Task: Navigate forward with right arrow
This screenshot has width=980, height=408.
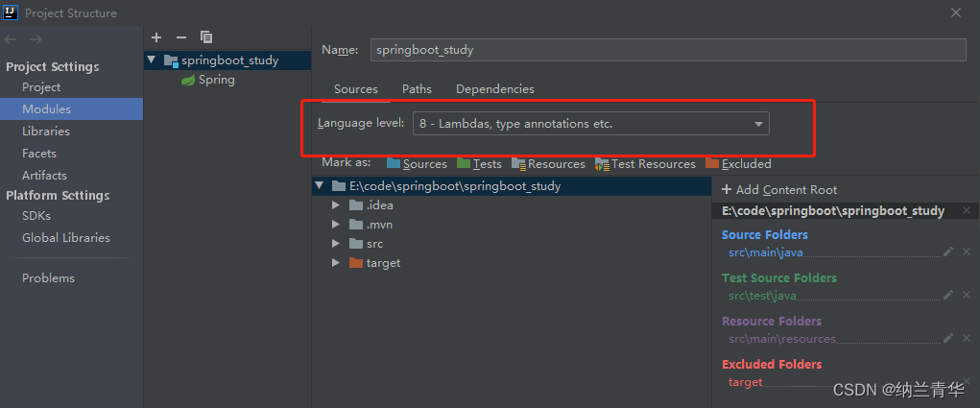Action: pos(36,39)
